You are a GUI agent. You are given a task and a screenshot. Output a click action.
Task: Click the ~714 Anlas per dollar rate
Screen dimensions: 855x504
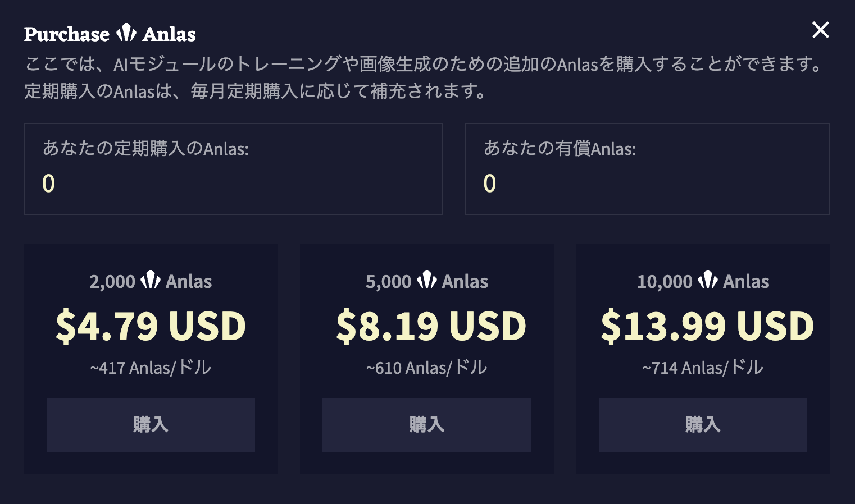(703, 368)
